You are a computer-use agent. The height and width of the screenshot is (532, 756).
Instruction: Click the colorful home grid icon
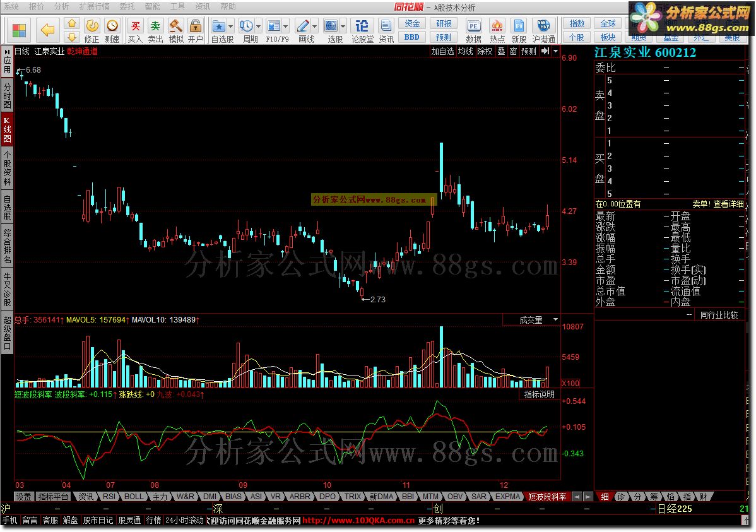[19, 30]
